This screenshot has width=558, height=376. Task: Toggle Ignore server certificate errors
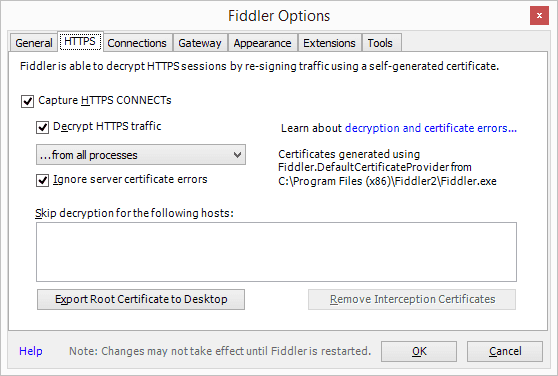42,180
